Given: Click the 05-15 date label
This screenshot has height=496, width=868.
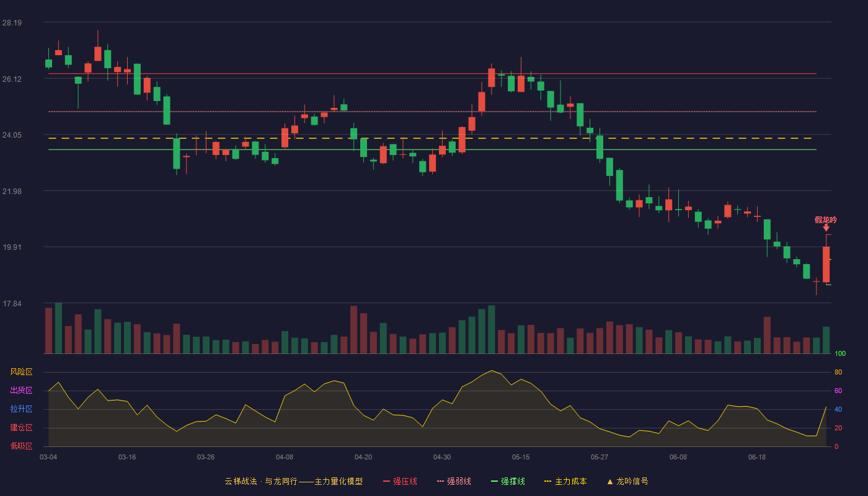Looking at the screenshot, I should [x=521, y=457].
